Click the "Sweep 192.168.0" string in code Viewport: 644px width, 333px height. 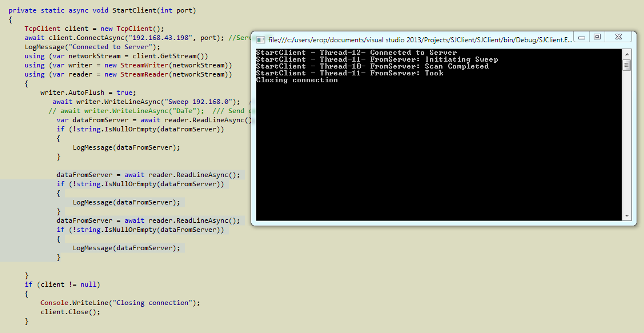click(x=199, y=102)
